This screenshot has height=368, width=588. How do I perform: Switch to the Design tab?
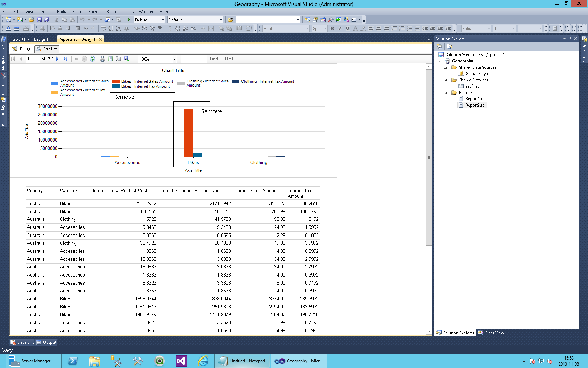coord(22,49)
